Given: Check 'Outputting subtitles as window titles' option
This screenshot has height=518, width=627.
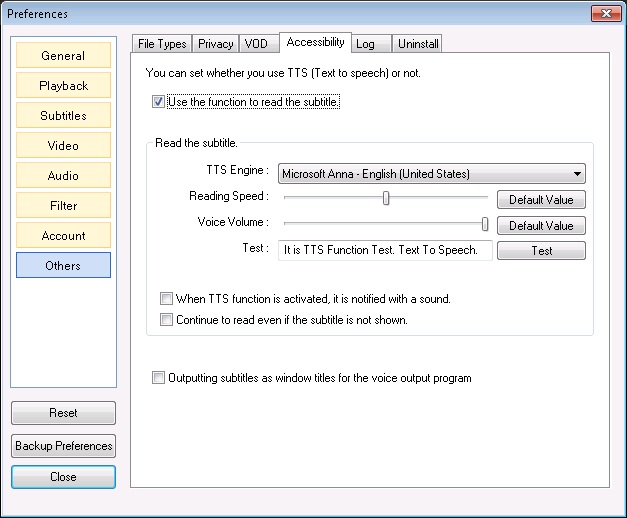Looking at the screenshot, I should 158,378.
